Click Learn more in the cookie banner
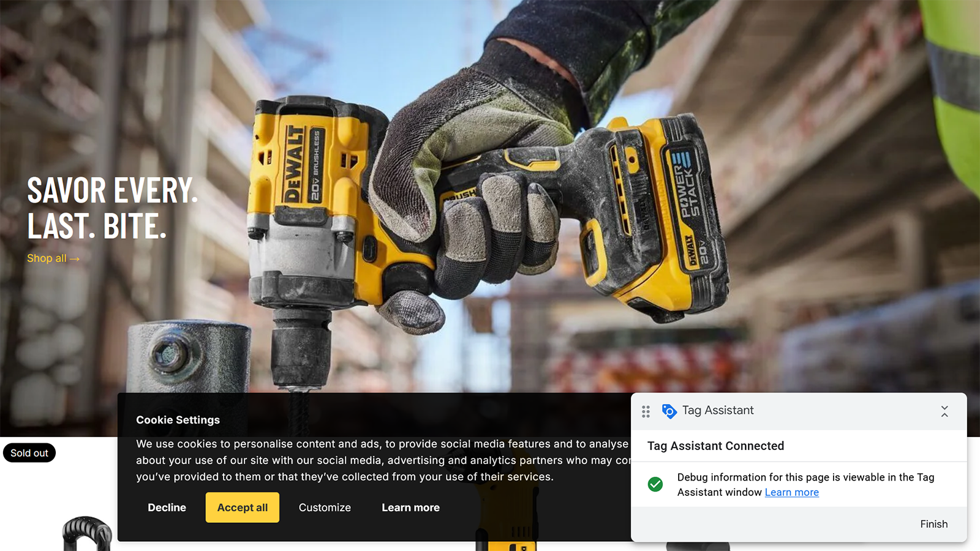Viewport: 980px width, 551px height. 410,508
